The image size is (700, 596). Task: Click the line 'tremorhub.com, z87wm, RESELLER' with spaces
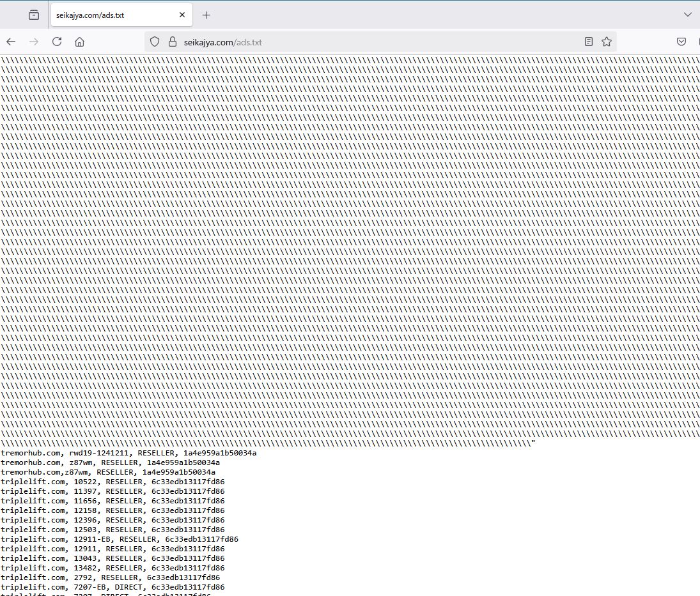[x=110, y=462]
